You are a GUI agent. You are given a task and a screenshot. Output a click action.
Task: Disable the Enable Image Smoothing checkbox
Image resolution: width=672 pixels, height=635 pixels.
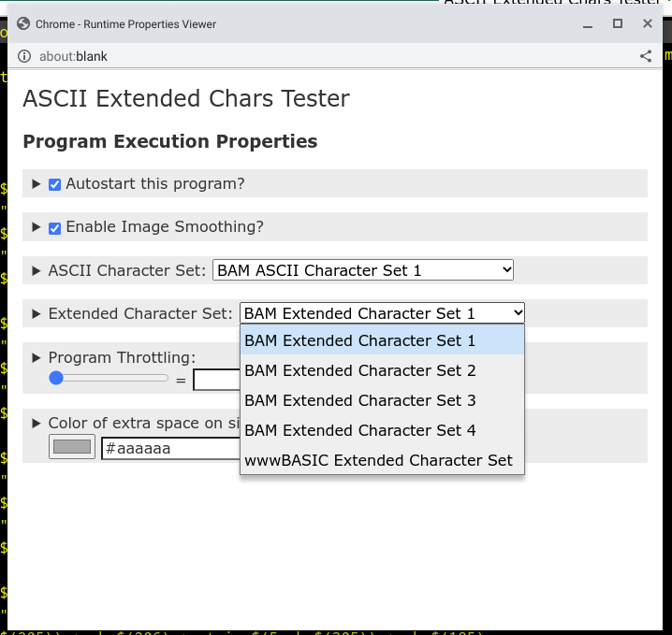(54, 228)
